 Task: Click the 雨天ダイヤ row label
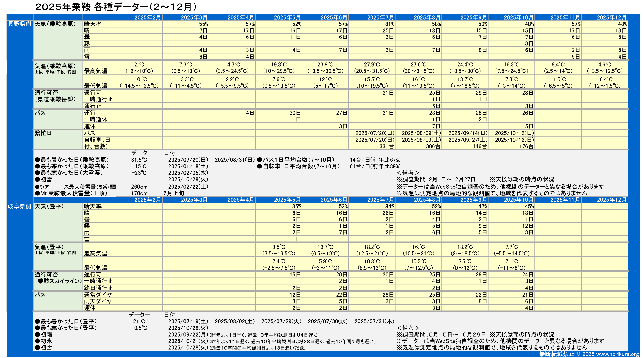[x=98, y=301]
